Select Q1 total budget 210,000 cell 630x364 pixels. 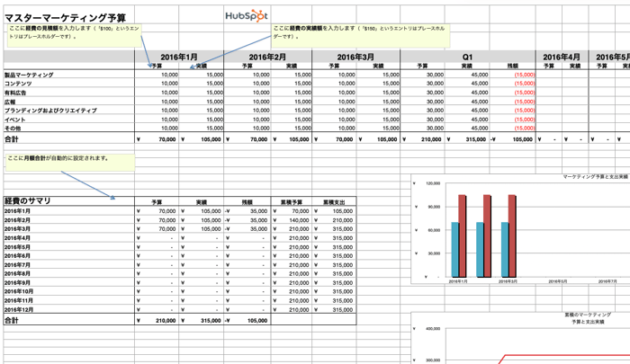pyautogui.click(x=422, y=139)
